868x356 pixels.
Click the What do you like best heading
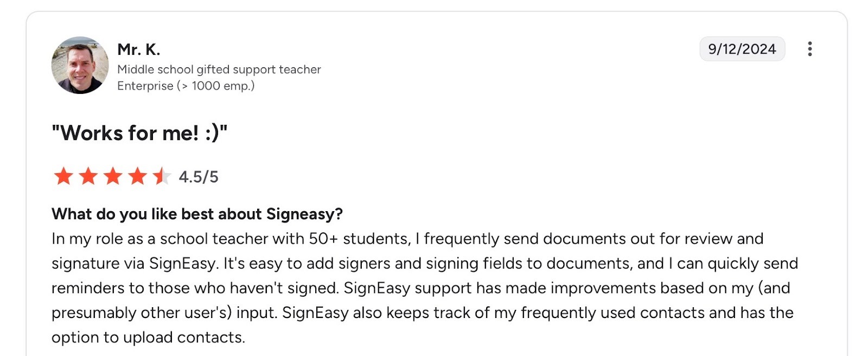[197, 214]
